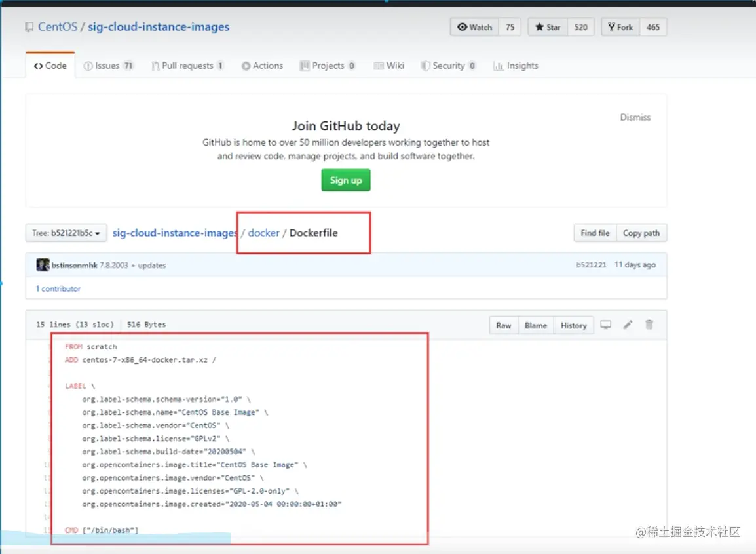Fork the repository

(x=620, y=27)
